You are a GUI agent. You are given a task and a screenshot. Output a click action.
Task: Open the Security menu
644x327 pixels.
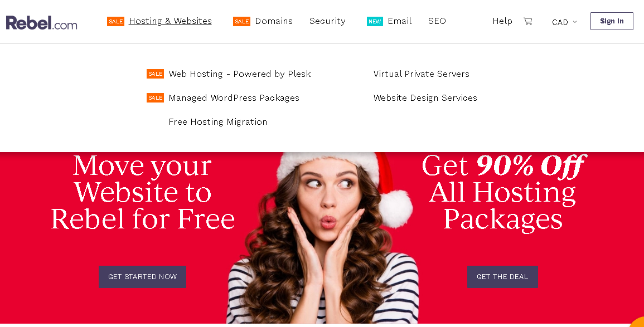(x=327, y=21)
